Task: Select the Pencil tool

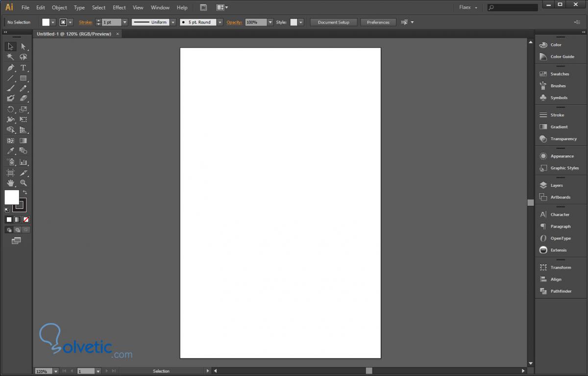Action: [x=23, y=88]
